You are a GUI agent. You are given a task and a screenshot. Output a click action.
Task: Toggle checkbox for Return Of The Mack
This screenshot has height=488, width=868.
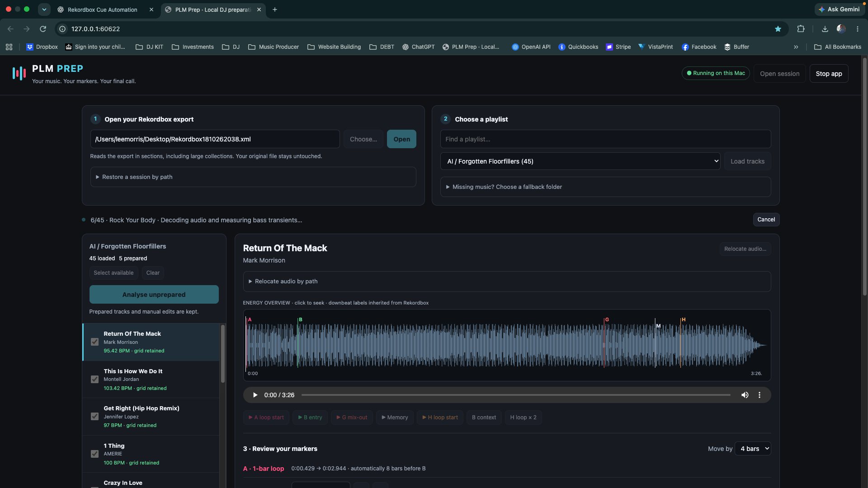coord(94,342)
